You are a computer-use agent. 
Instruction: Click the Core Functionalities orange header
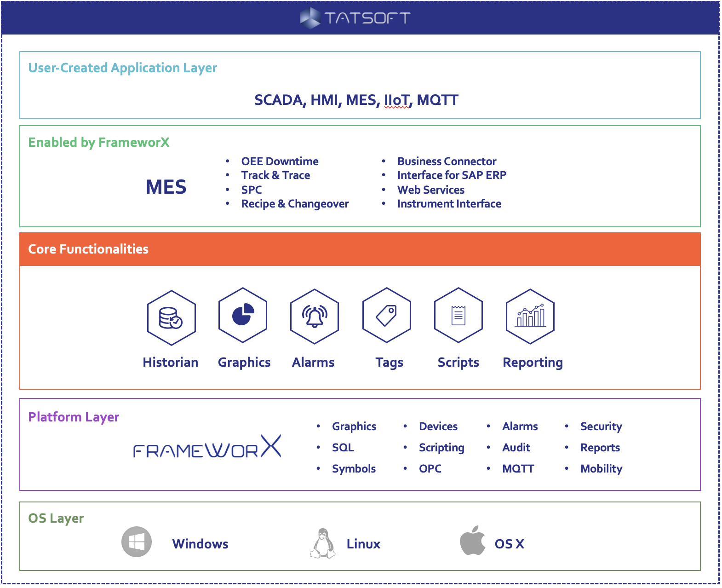360,249
